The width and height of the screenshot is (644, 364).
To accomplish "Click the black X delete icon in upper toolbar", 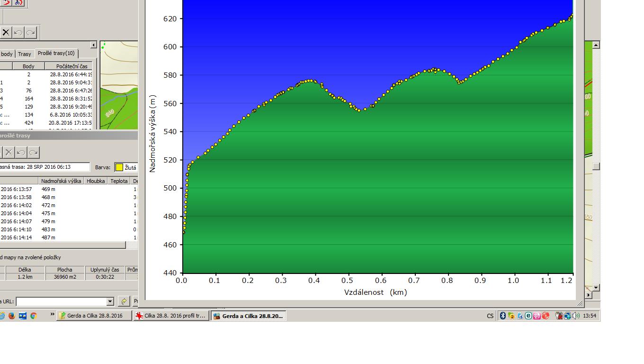I will click(6, 33).
